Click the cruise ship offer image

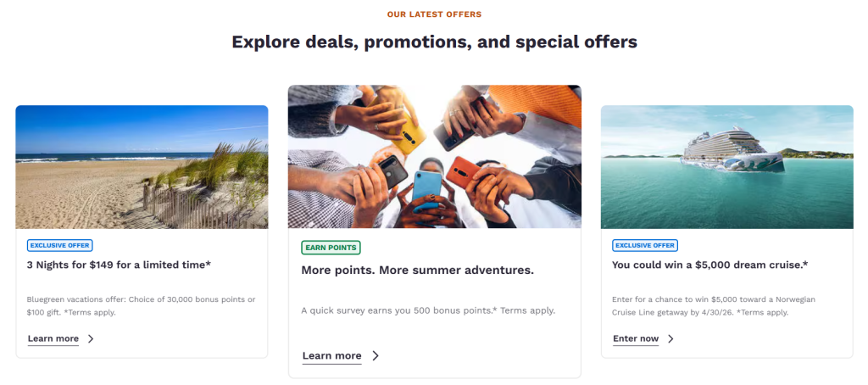pyautogui.click(x=726, y=167)
